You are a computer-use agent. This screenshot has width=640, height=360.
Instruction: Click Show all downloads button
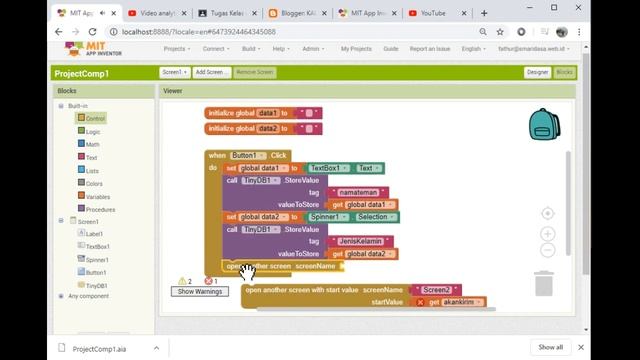coord(550,347)
